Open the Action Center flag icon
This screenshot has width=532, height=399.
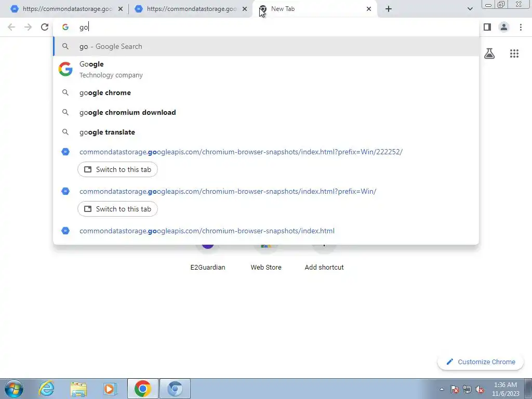pyautogui.click(x=455, y=389)
